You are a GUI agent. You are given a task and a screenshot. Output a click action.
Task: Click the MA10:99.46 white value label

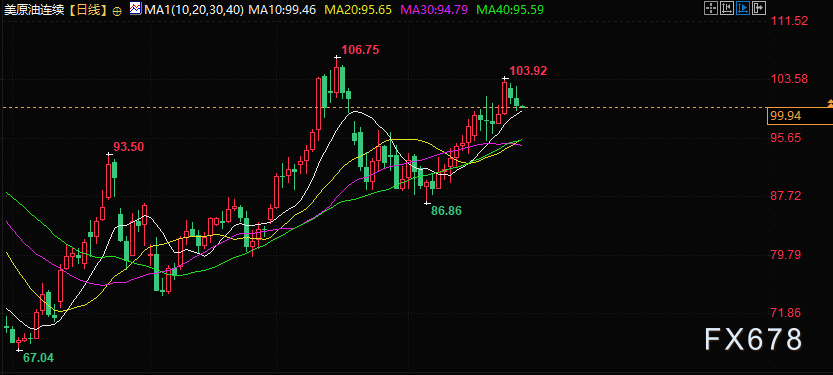(x=282, y=10)
